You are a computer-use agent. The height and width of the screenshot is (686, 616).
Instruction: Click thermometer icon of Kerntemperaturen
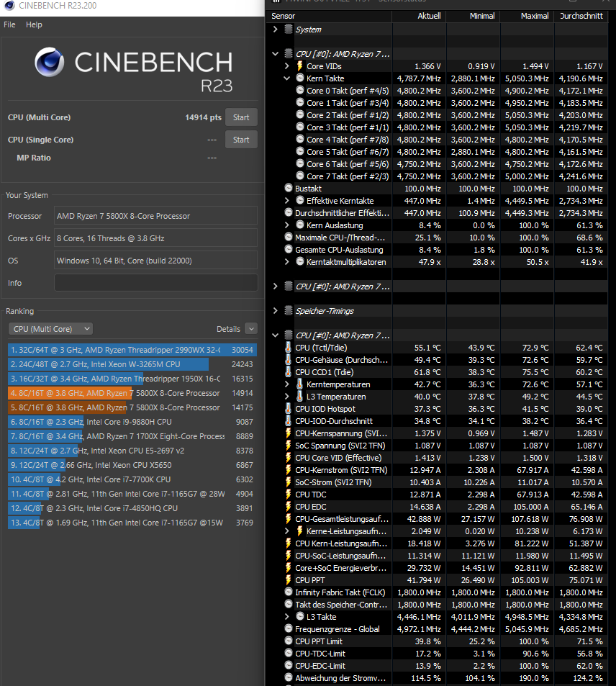299,384
